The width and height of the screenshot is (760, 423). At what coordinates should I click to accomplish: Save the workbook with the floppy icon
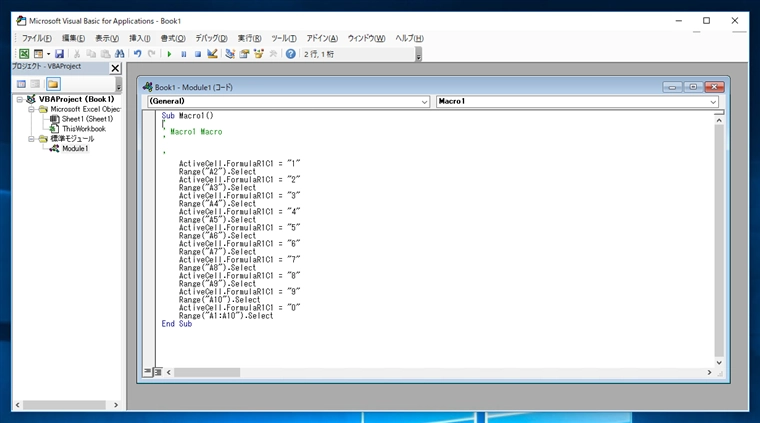(x=59, y=54)
